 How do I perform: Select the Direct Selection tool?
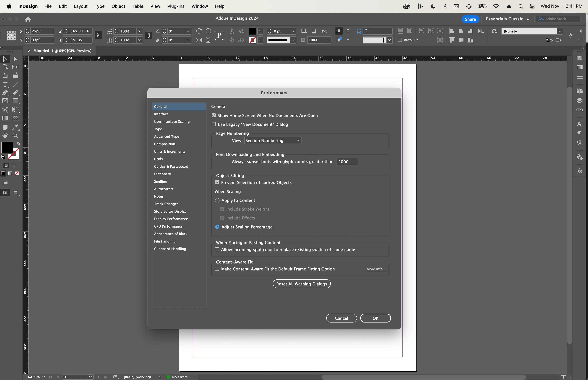(15, 59)
